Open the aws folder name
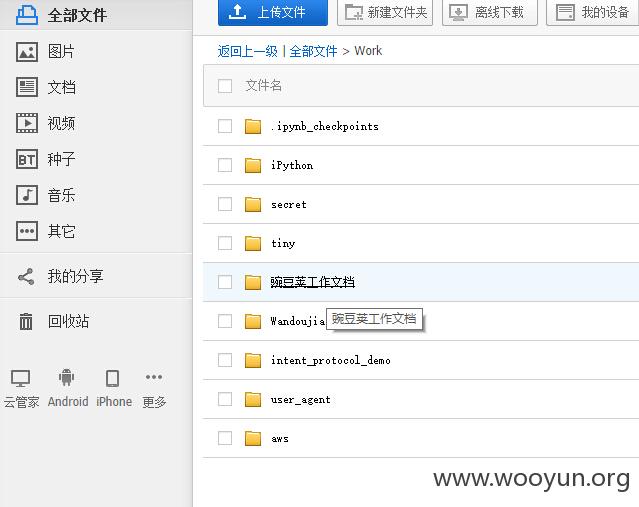Screen dimensions: 639x507 [x=280, y=439]
